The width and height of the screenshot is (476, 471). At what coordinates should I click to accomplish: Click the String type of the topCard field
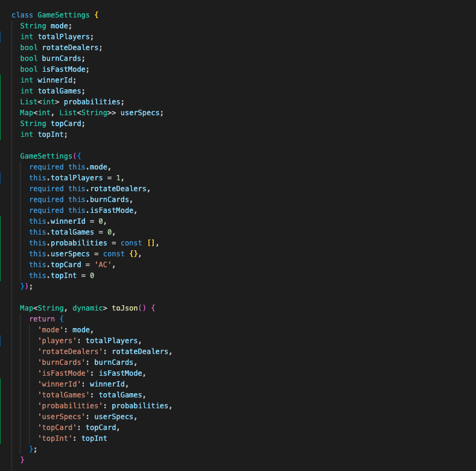click(33, 124)
